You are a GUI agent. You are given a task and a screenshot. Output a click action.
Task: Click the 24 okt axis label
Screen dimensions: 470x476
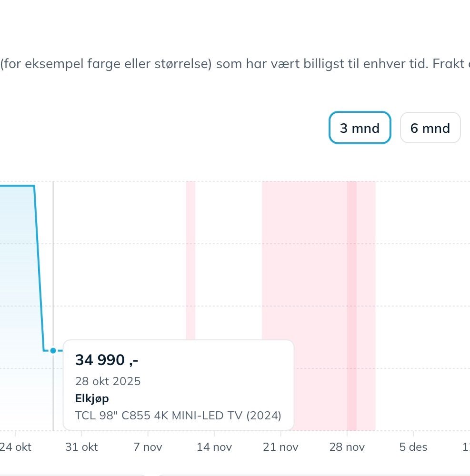(16, 447)
